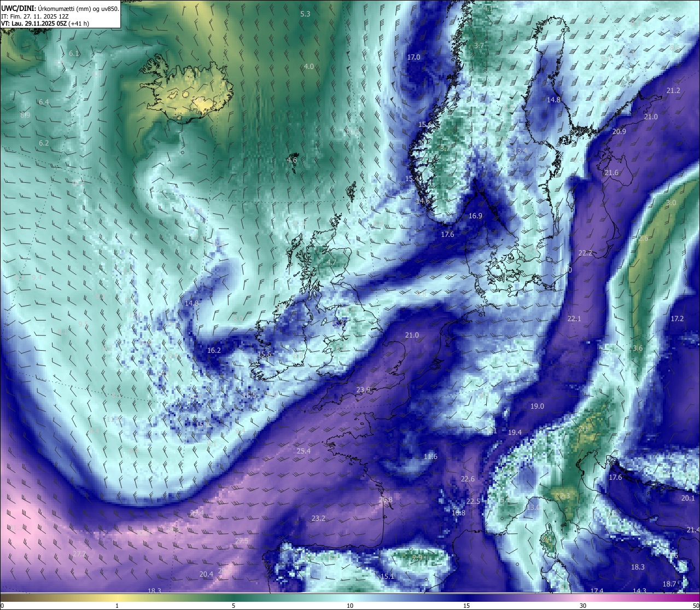
Task: Click the 22.1 value label
Action: coord(574,318)
